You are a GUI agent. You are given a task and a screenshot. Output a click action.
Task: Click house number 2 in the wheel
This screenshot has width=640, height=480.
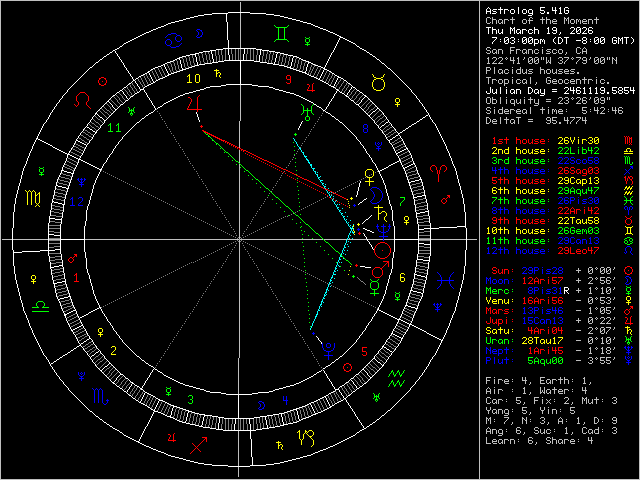pyautogui.click(x=113, y=351)
